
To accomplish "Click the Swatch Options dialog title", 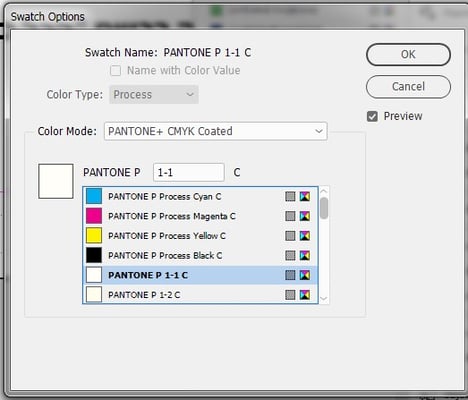I will pos(48,17).
